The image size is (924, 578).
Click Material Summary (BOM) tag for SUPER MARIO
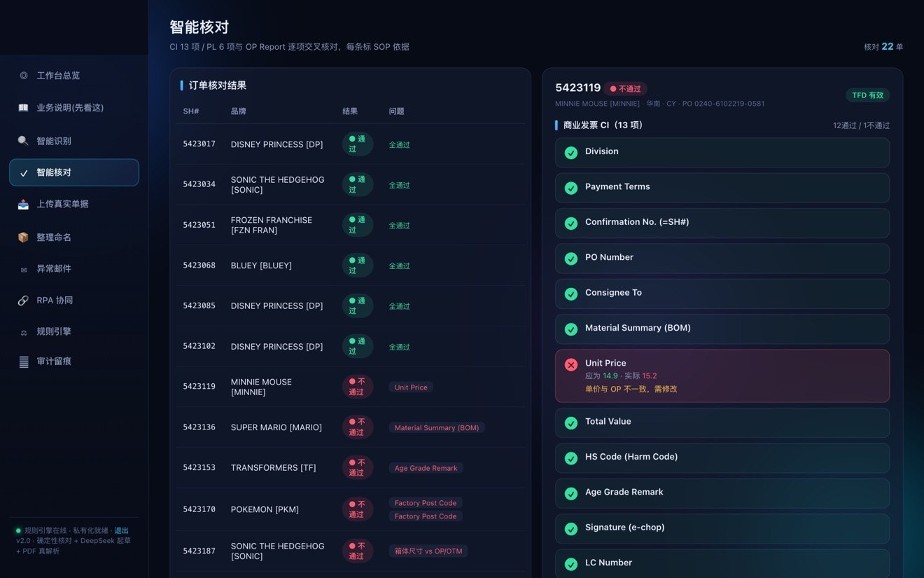point(437,427)
